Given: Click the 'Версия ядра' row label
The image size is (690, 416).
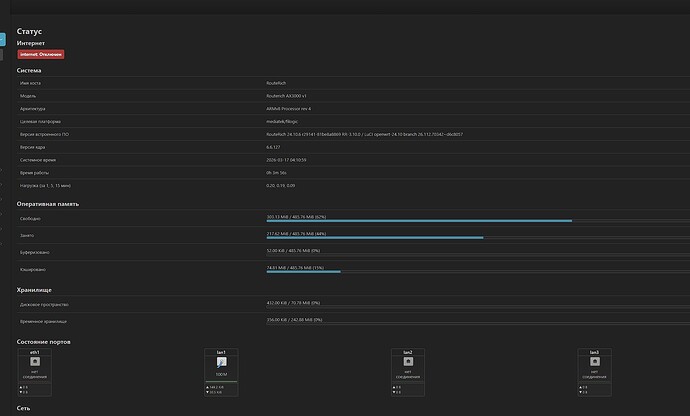Looking at the screenshot, I should tap(33, 147).
